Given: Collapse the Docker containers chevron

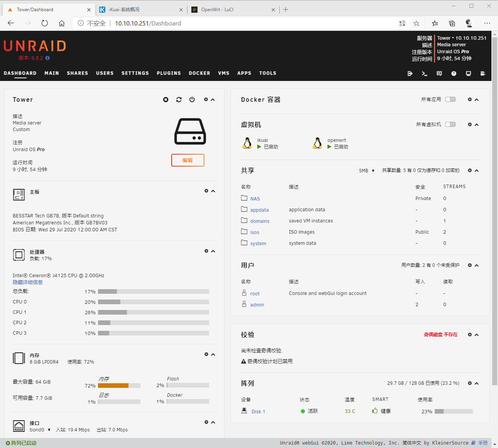Looking at the screenshot, I should coord(476,99).
